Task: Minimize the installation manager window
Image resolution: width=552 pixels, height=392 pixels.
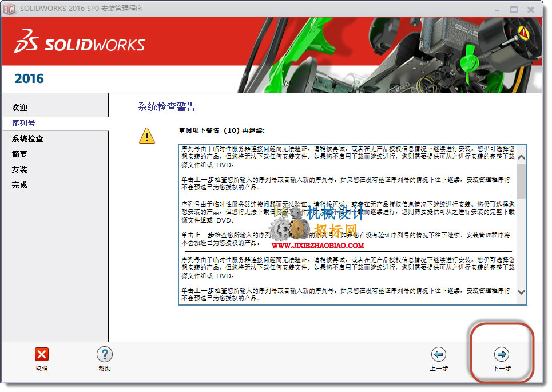Action: [x=497, y=10]
